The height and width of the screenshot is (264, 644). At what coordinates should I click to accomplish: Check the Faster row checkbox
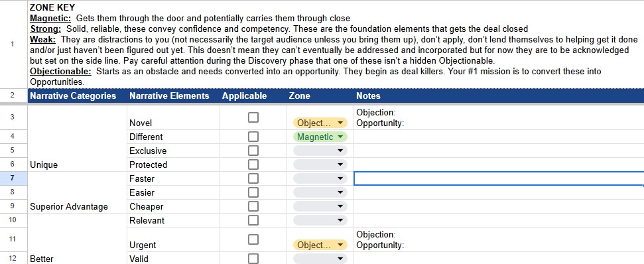(253, 178)
